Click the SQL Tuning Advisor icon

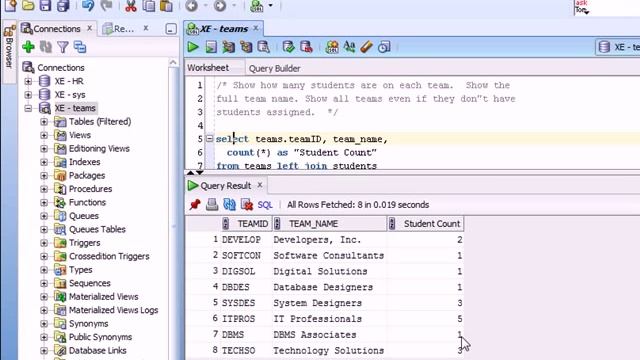(x=264, y=47)
